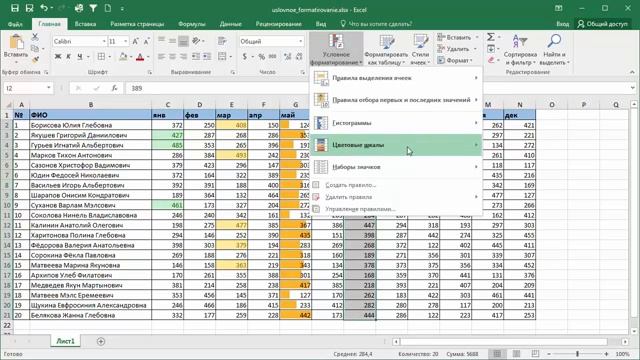
Task: Click the Wrap Text icon
Action: [222, 41]
